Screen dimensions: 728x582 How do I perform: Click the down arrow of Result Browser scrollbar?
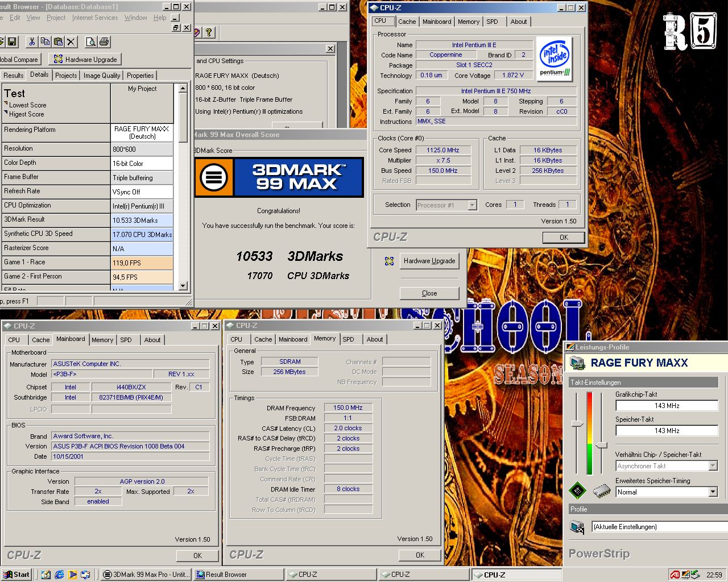(x=183, y=286)
